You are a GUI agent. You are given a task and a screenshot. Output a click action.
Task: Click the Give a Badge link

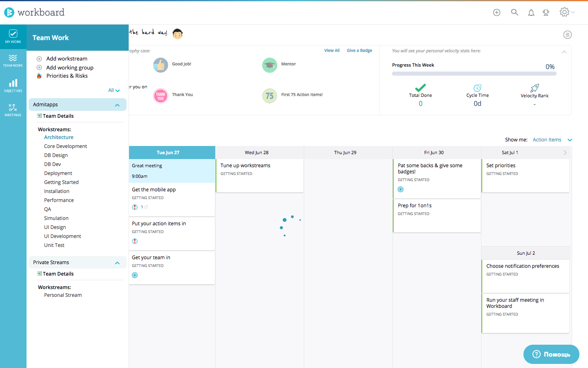(x=359, y=50)
